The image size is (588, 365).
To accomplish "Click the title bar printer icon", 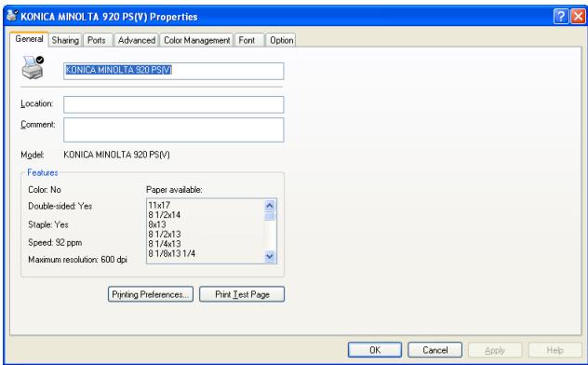I will click(12, 16).
